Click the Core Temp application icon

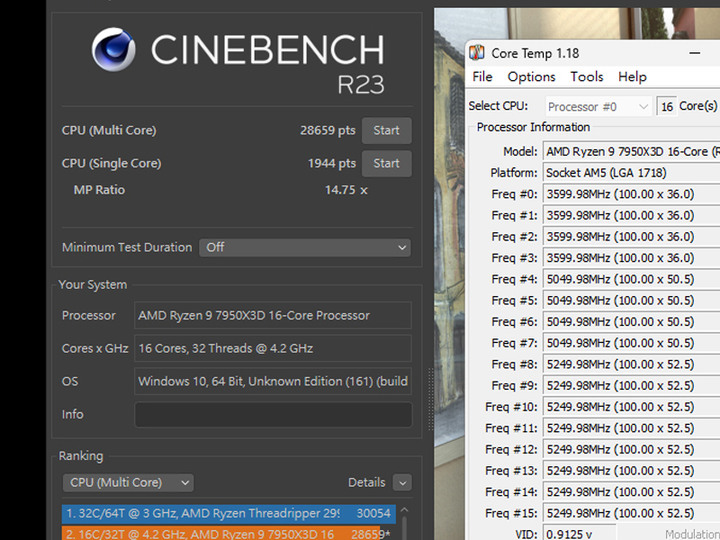[477, 53]
